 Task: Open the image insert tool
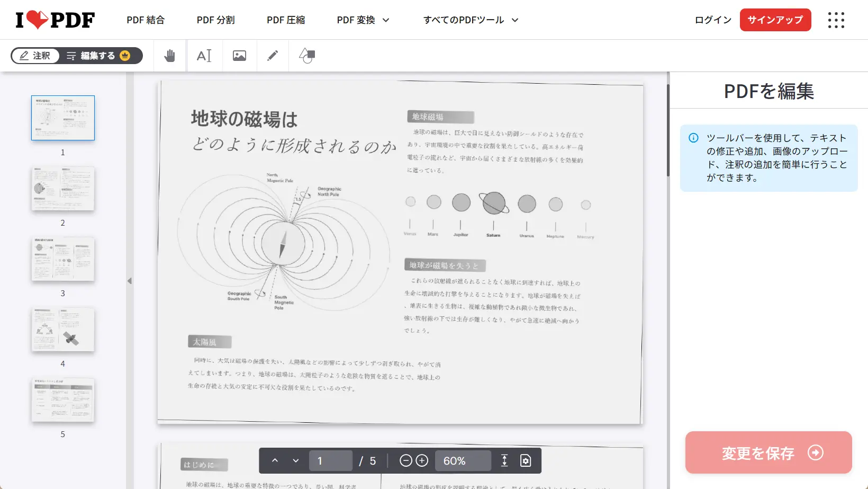click(x=239, y=55)
